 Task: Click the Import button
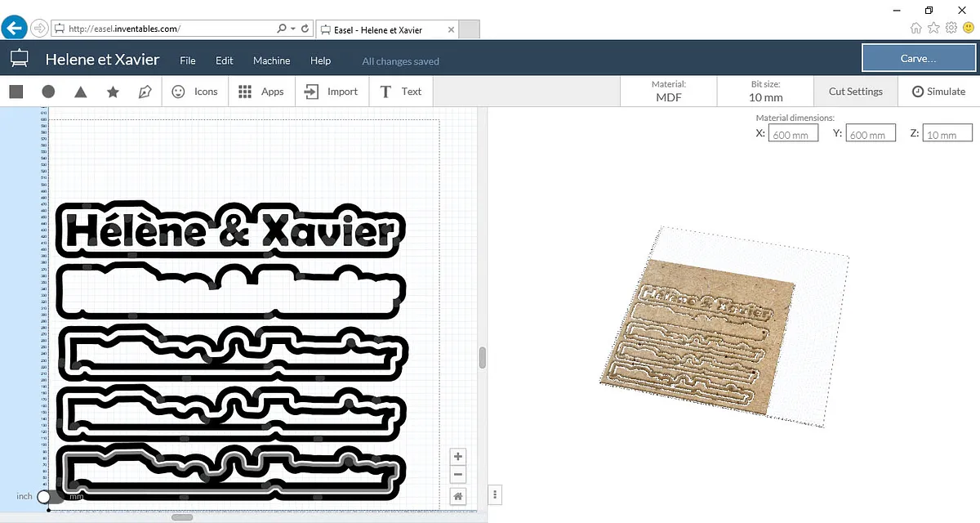coord(331,92)
